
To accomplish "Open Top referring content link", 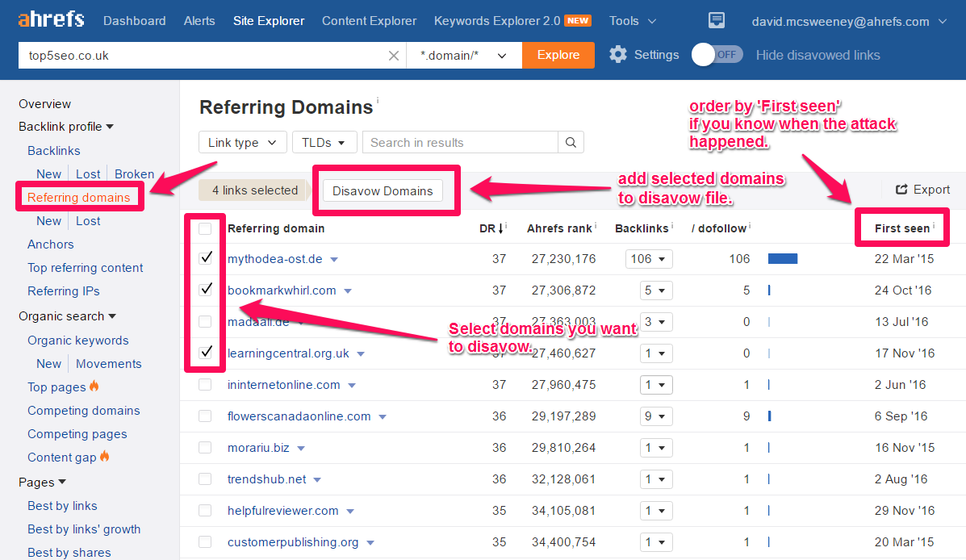I will tap(85, 267).
